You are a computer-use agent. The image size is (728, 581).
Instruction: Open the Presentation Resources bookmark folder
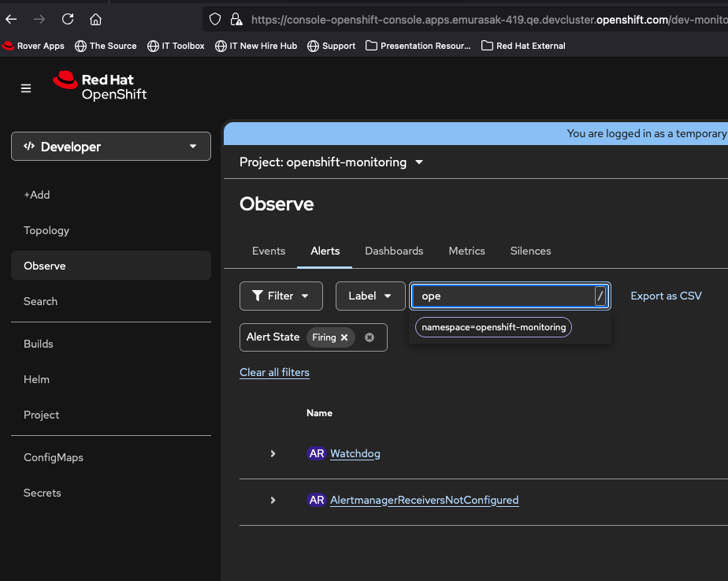click(x=418, y=46)
